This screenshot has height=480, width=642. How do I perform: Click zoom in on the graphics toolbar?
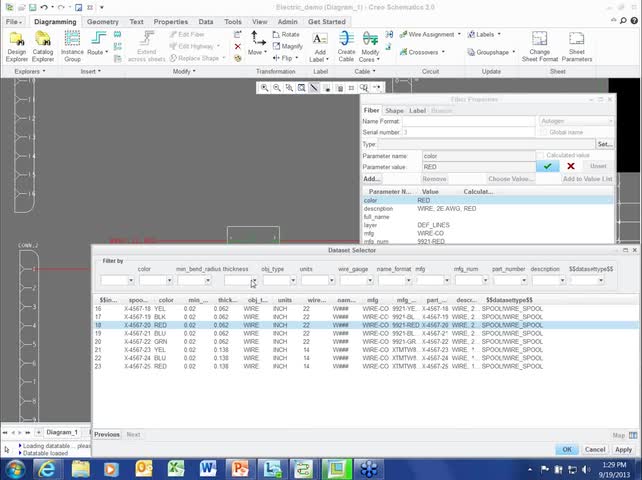tap(264, 88)
